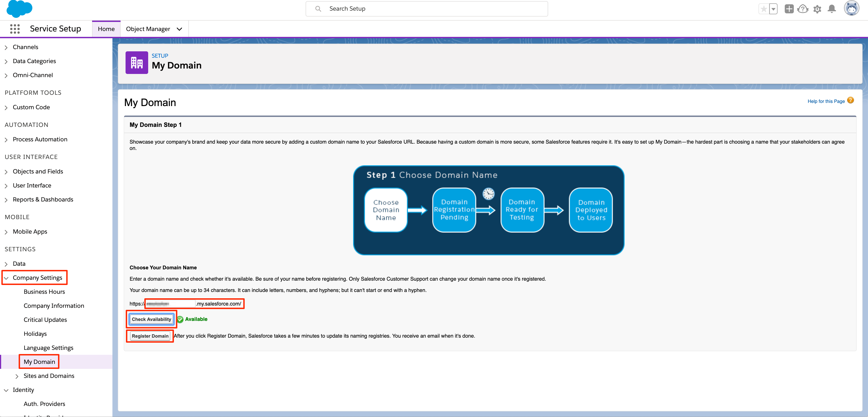This screenshot has width=868, height=417.
Task: Expand the User Interface node
Action: pyautogui.click(x=6, y=186)
